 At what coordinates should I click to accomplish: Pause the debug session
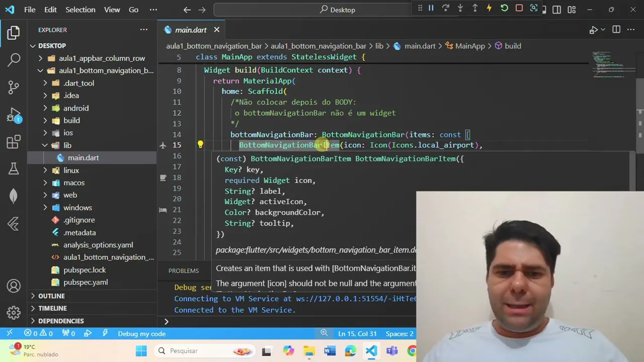[431, 8]
